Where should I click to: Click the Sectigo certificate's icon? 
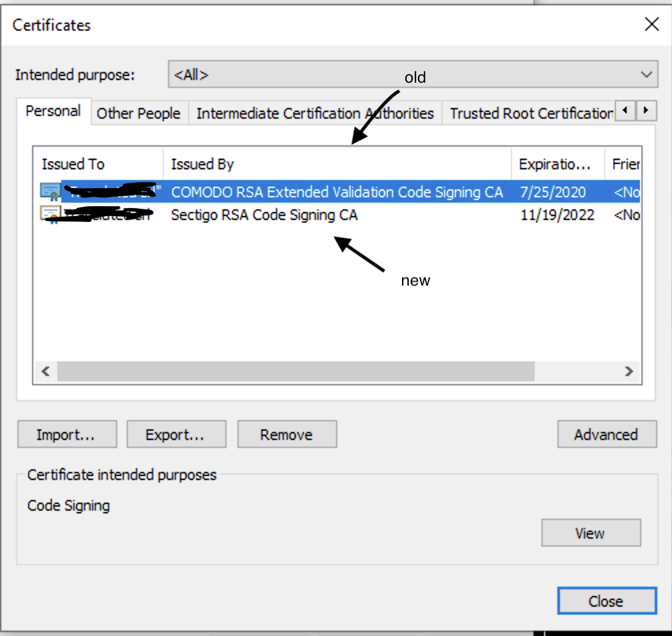50,215
